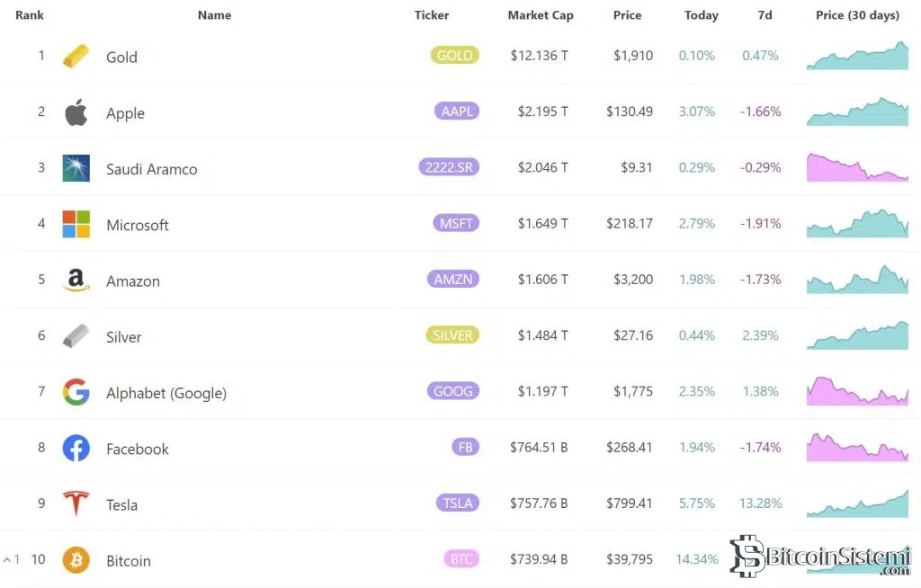
Task: Sort by Price column header
Action: pyautogui.click(x=627, y=15)
